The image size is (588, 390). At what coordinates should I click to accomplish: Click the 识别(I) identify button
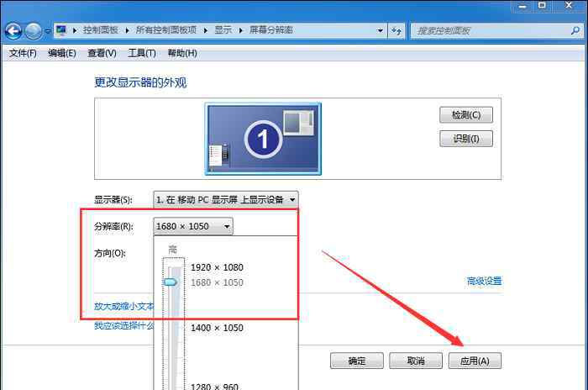[465, 139]
